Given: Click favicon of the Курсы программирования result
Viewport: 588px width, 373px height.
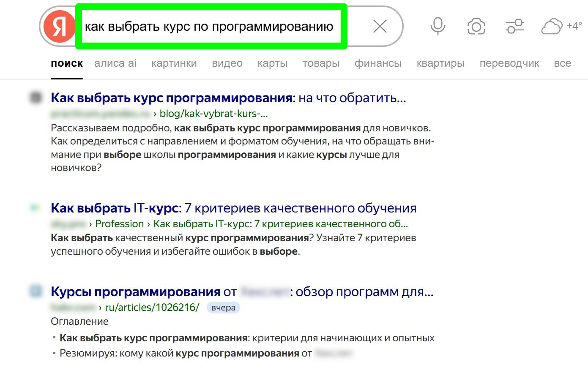Looking at the screenshot, I should (x=36, y=291).
